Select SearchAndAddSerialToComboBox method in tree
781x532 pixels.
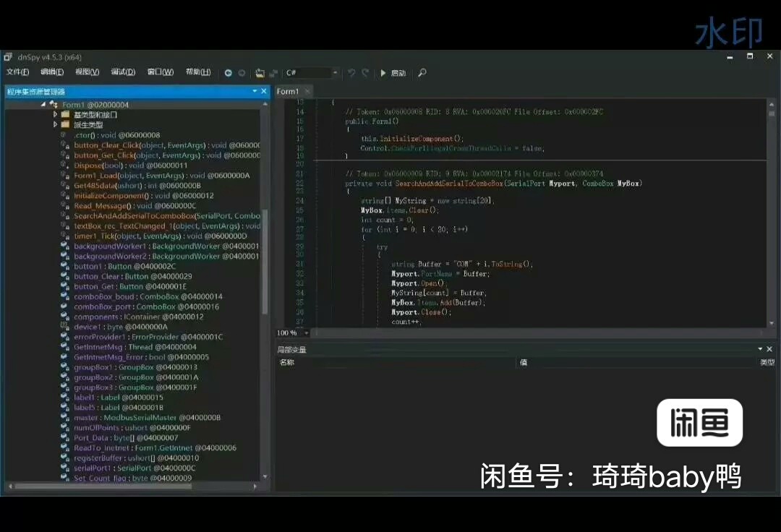[166, 216]
